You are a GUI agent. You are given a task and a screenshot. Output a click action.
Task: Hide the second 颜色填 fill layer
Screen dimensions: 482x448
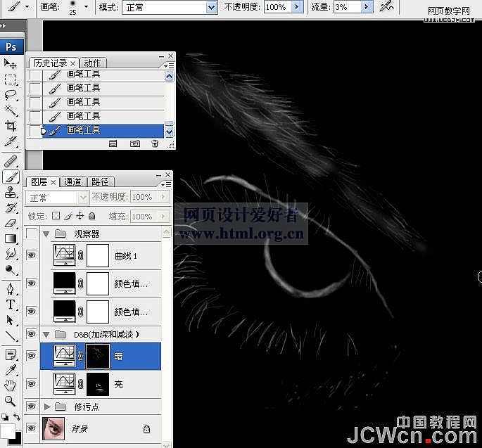[x=31, y=312]
